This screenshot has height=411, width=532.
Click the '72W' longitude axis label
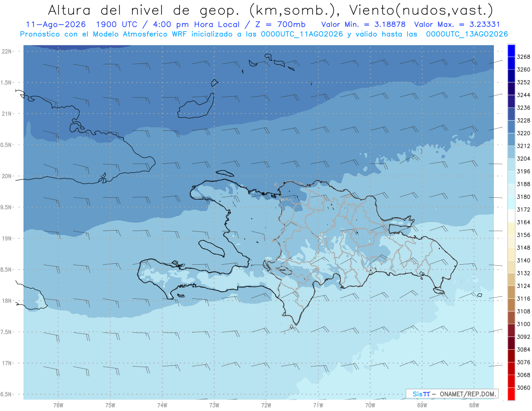click(x=266, y=405)
